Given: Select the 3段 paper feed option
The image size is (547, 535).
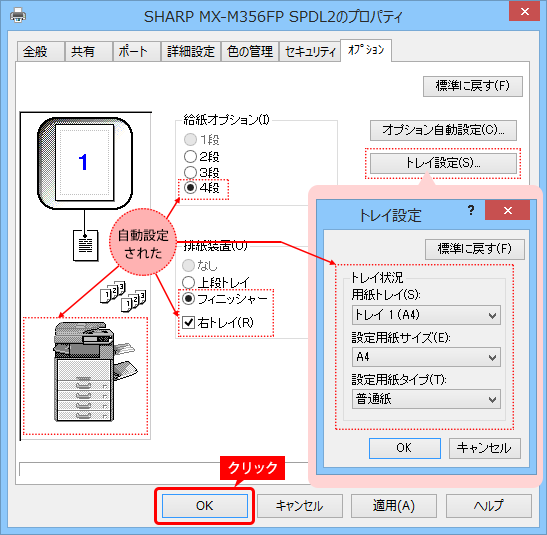Looking at the screenshot, I should coord(202,172).
